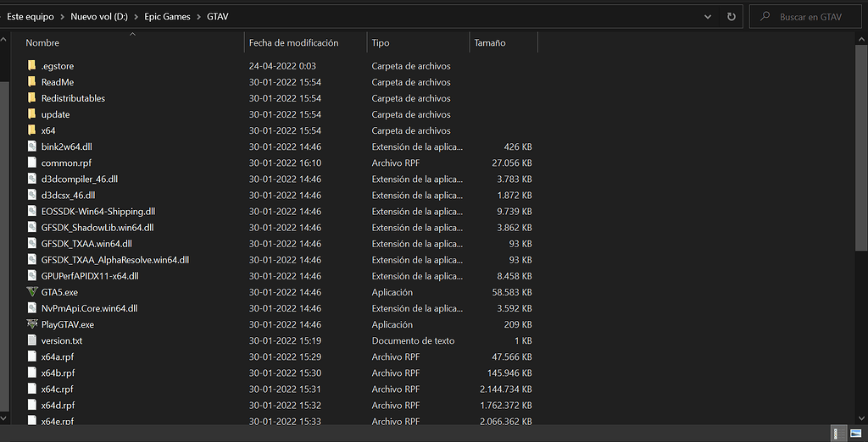Image resolution: width=868 pixels, height=442 pixels.
Task: Click the GTA5.exe application icon
Action: pyautogui.click(x=32, y=292)
